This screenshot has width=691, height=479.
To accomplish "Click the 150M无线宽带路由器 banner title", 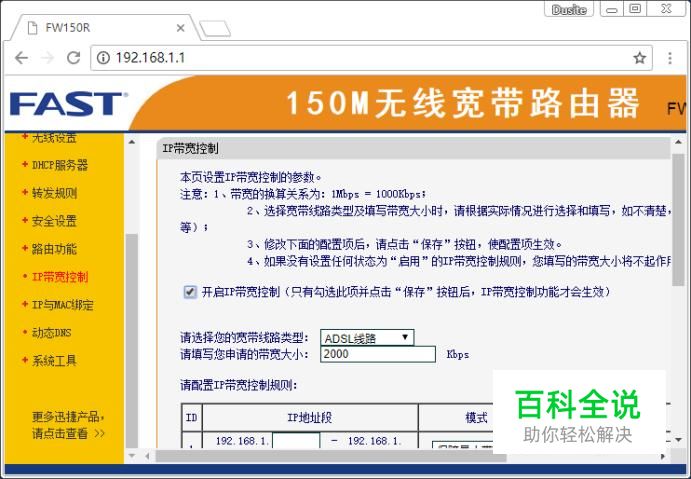I will 463,103.
